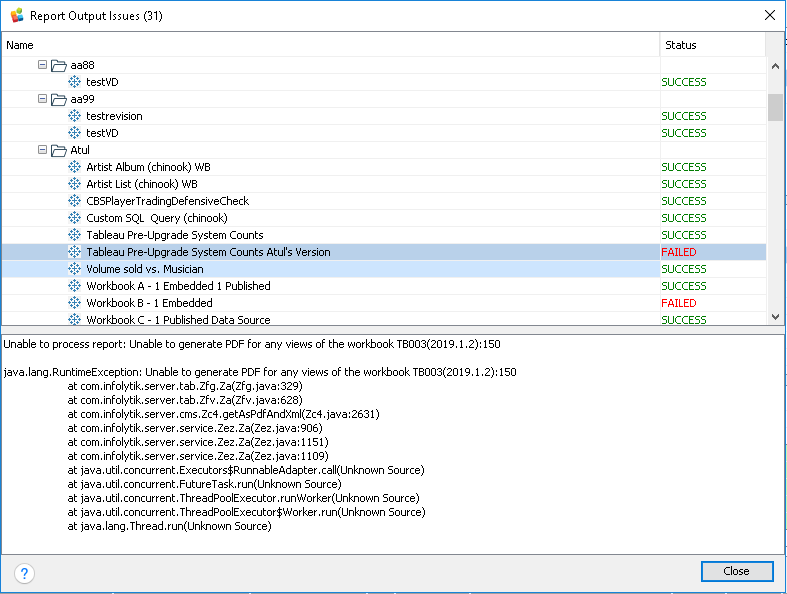Click FAILED status of Workbook B row
Image resolution: width=787 pixels, height=594 pixels.
pos(679,303)
